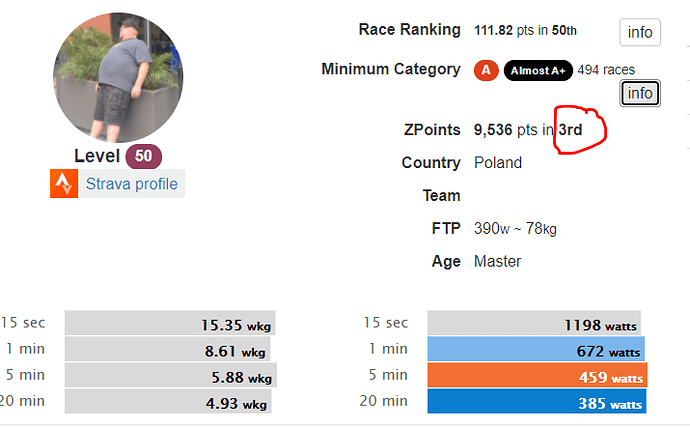Select the 5 min wkg bar
Screen dimensions: 690x427
click(171, 375)
